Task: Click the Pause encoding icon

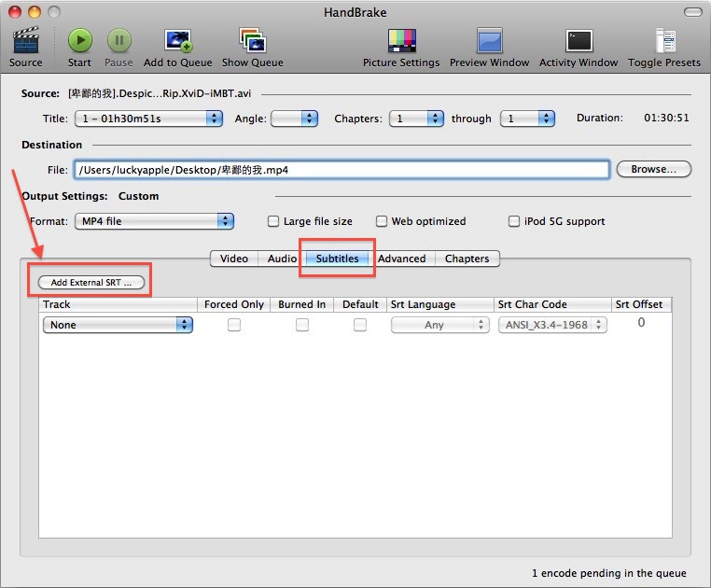Action: [118, 40]
